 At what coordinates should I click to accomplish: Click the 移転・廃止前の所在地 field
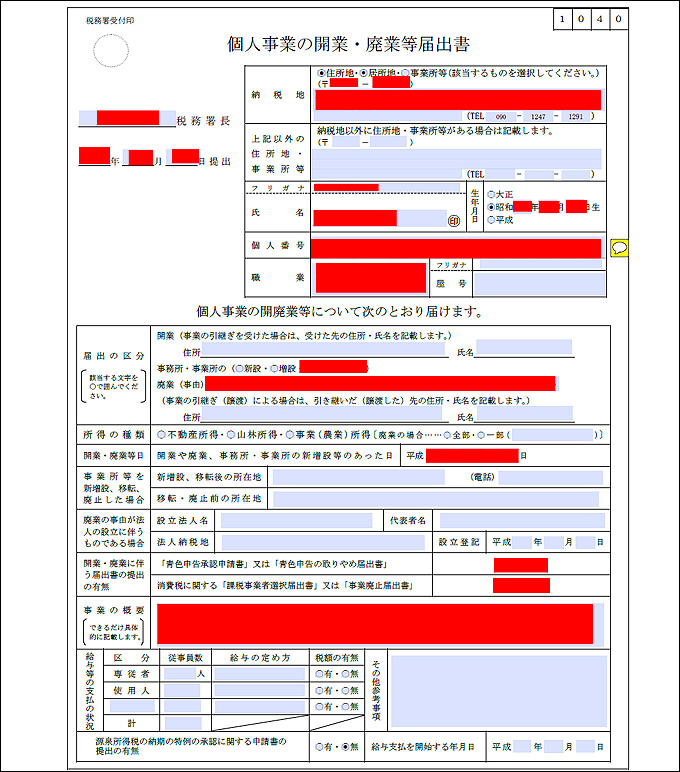pyautogui.click(x=436, y=499)
